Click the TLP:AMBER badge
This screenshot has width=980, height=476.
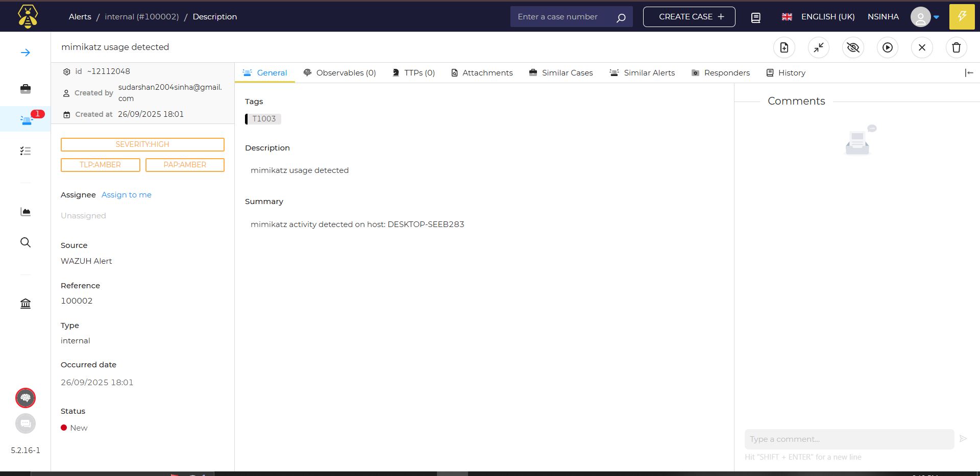pos(100,165)
